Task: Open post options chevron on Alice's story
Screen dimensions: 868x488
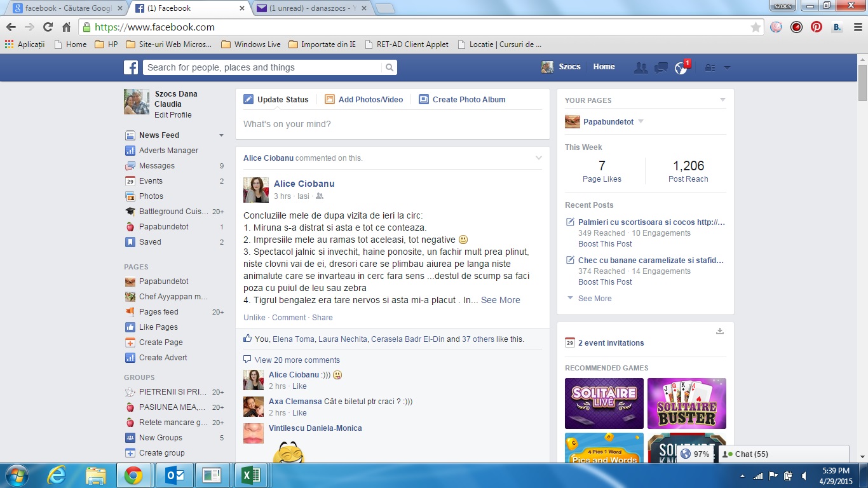Action: [539, 158]
